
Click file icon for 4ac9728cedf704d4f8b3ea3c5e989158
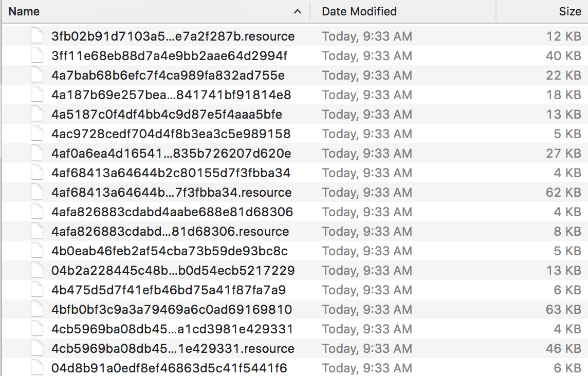tap(37, 134)
